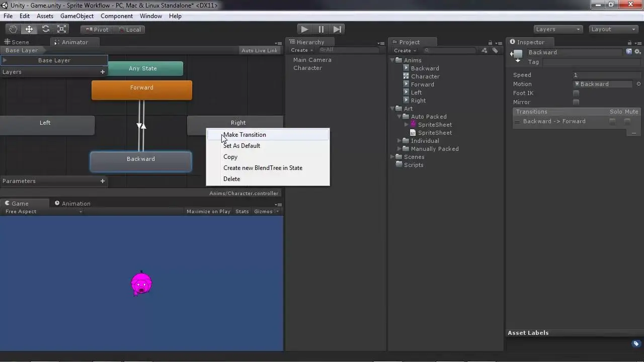Enable the Mirror checkbox

pyautogui.click(x=576, y=102)
